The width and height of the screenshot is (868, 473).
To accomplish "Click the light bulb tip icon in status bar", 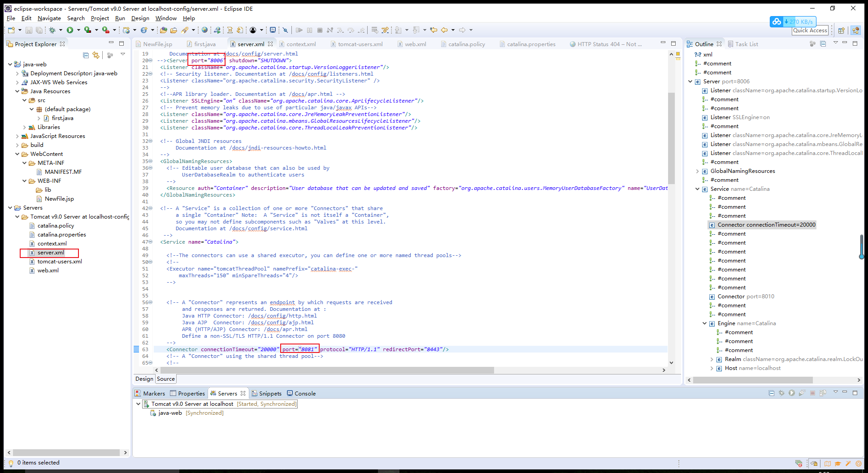I will [11, 463].
